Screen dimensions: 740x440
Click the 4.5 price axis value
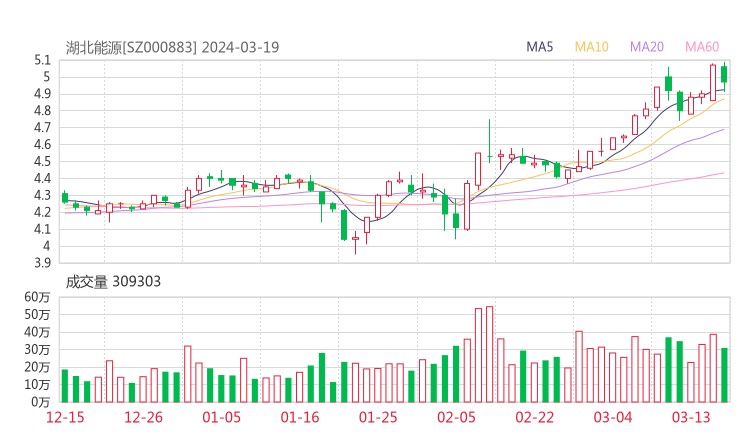[x=42, y=161]
